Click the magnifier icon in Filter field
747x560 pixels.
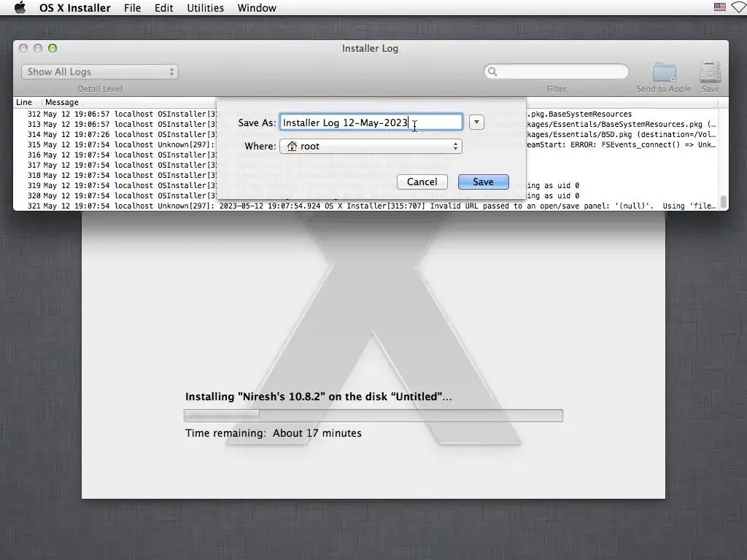(x=492, y=71)
